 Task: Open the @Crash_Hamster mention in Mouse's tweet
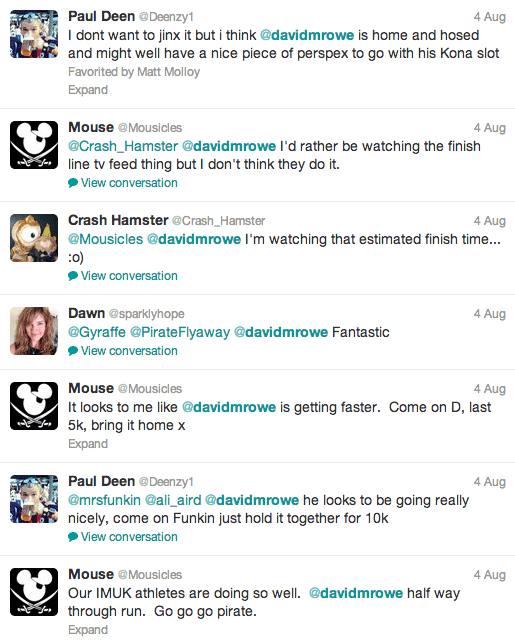(123, 146)
